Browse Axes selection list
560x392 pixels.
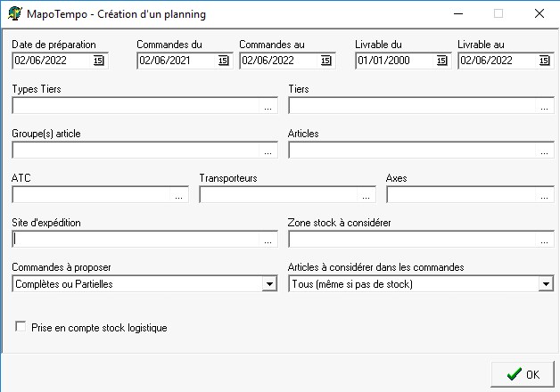[x=545, y=195]
